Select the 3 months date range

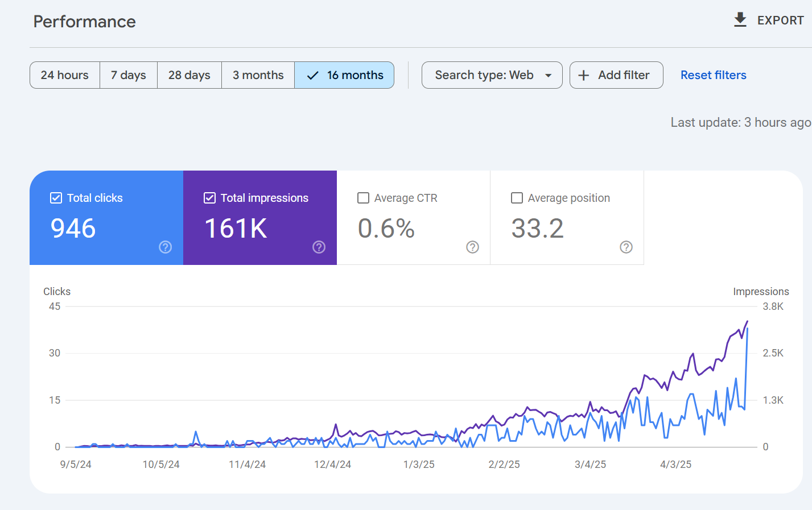click(x=258, y=75)
